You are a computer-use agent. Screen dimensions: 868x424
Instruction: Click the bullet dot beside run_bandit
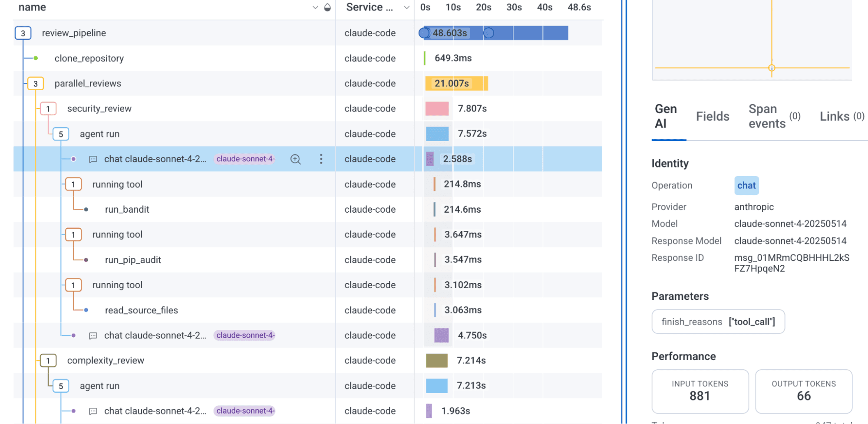[x=86, y=210]
